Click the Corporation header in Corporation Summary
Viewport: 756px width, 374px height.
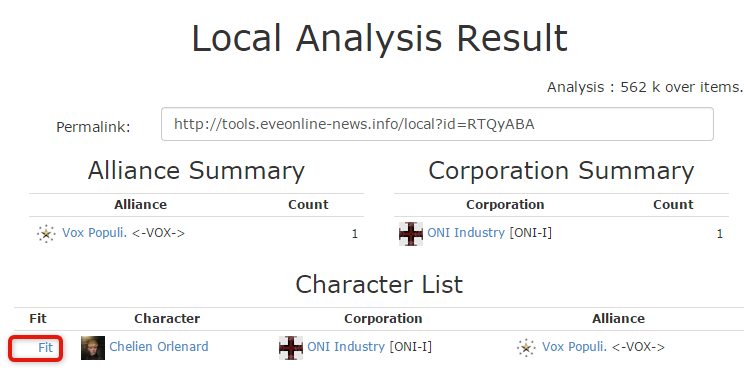tap(505, 205)
